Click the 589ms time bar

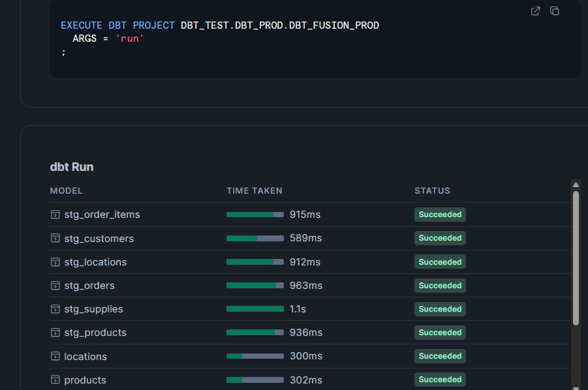[x=255, y=238]
